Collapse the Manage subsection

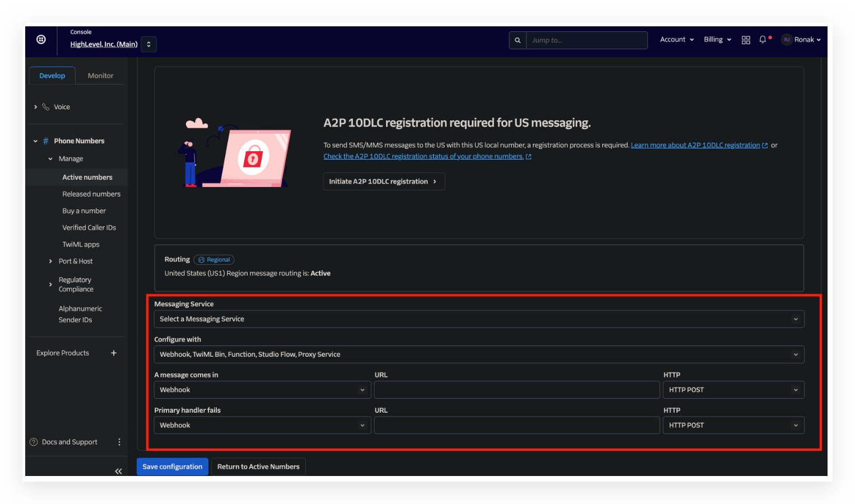coord(50,159)
